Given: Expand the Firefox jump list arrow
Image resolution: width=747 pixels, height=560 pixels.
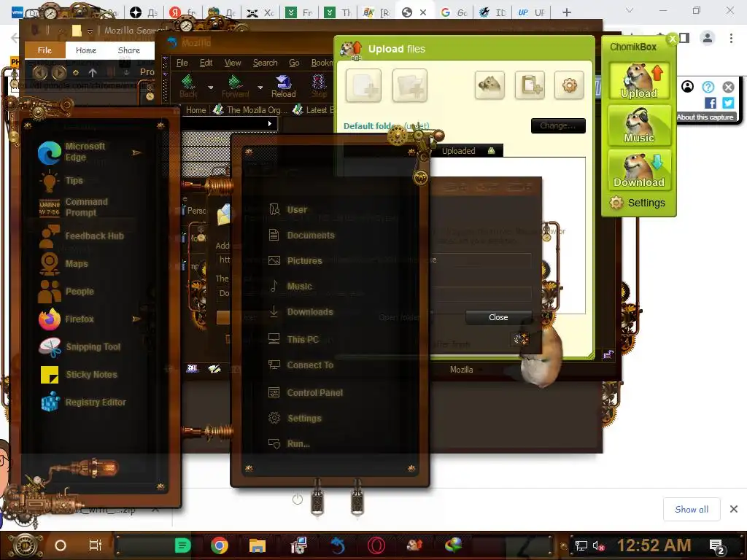Looking at the screenshot, I should pyautogui.click(x=136, y=319).
